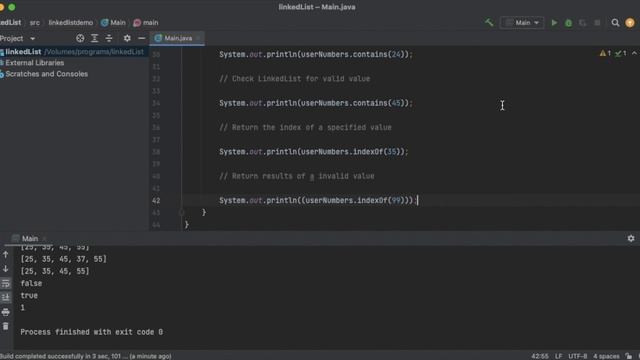640x360 pixels.
Task: Click the linkedlistdemo breadcrumb
Action: (71, 23)
